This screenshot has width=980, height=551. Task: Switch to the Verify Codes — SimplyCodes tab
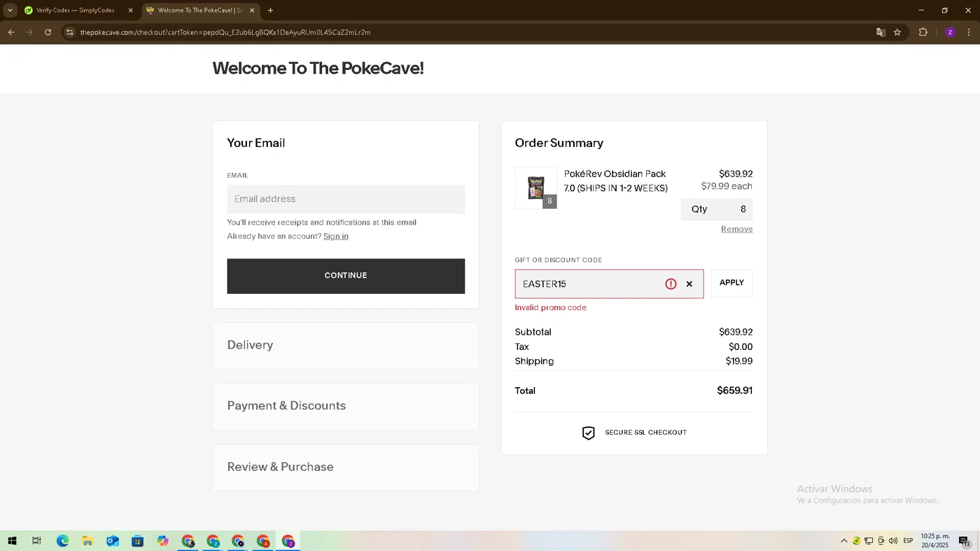(x=78, y=10)
